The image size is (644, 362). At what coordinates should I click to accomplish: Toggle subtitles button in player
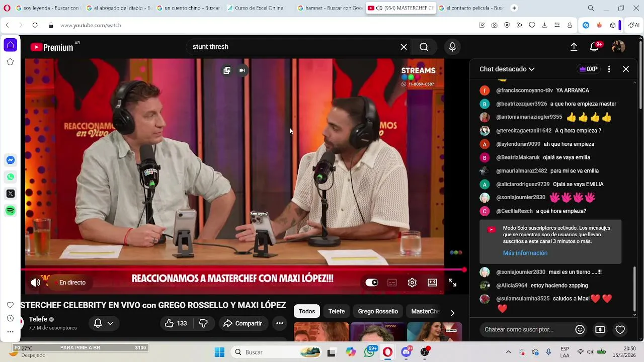click(392, 283)
